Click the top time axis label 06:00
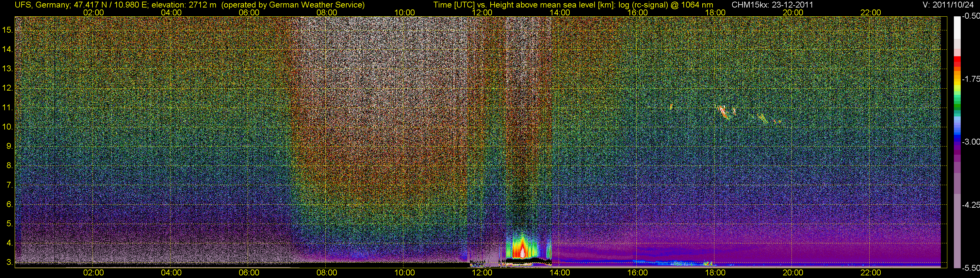The image size is (980, 278). coord(249,12)
